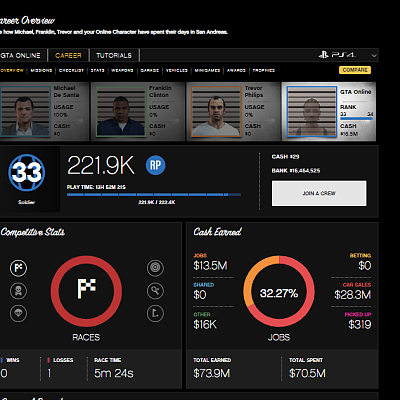
Task: Open the Tutorials tab
Action: click(x=114, y=55)
